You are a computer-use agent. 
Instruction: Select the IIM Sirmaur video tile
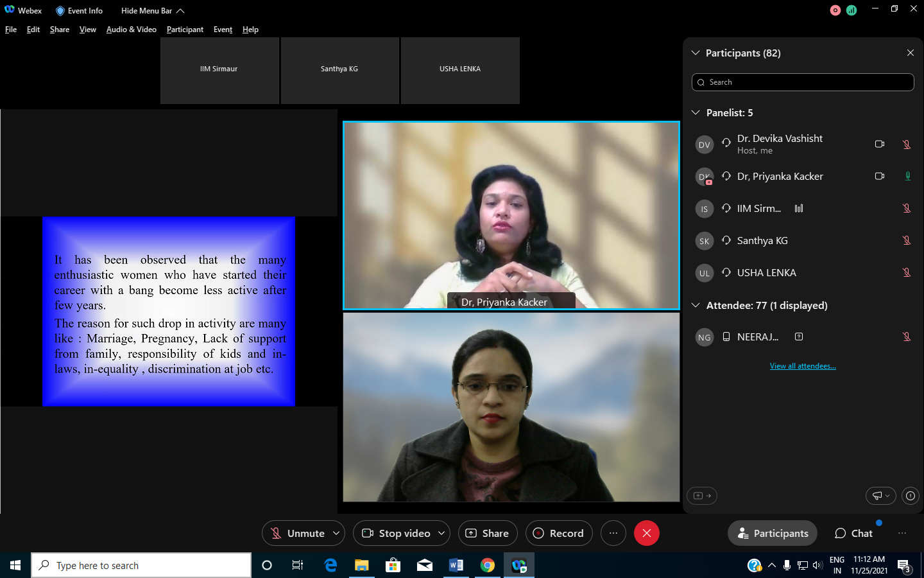pos(219,71)
